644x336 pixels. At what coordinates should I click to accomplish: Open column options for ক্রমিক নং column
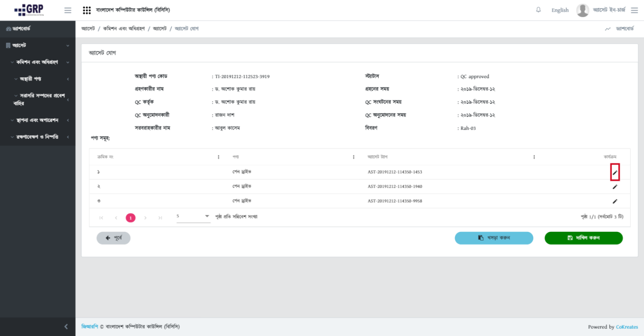(x=219, y=157)
